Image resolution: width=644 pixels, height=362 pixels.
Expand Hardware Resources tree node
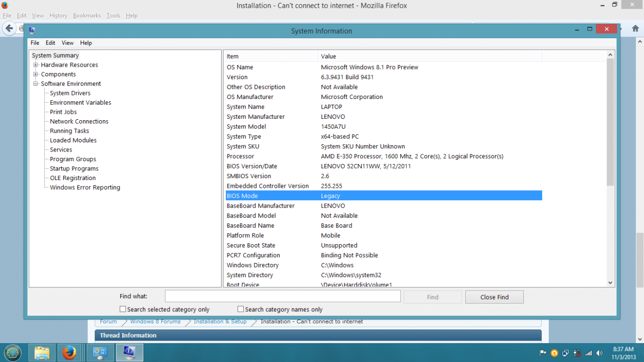[35, 65]
